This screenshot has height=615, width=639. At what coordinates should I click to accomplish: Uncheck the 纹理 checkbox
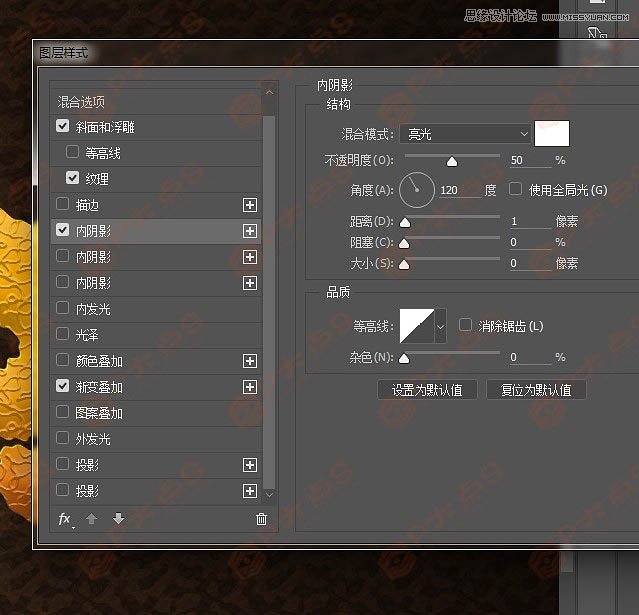pos(72,178)
